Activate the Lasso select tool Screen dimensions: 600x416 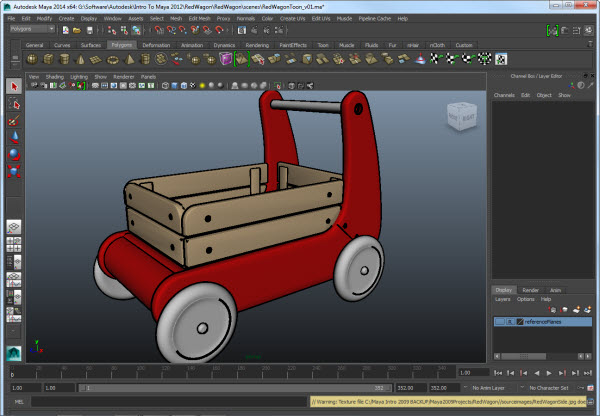click(14, 104)
